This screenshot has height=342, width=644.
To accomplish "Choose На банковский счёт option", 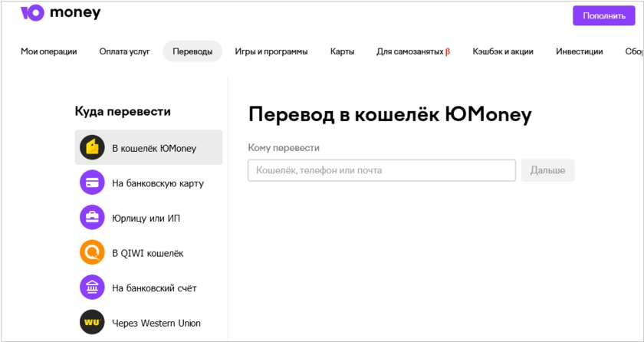I will point(149,287).
